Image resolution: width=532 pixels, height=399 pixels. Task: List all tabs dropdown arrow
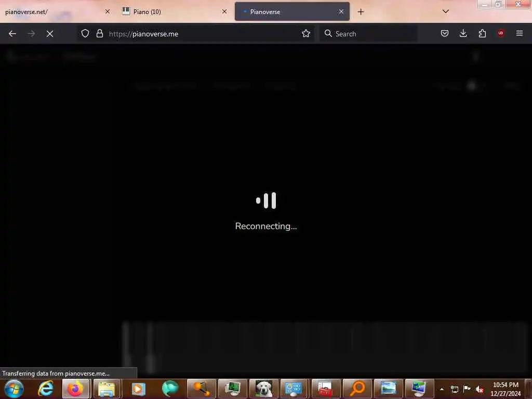pos(446,11)
